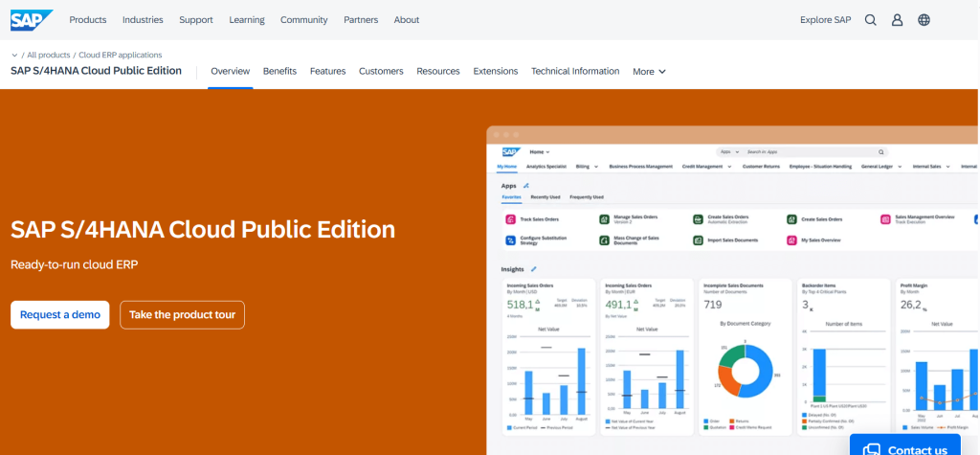The width and height of the screenshot is (980, 455).
Task: Click the Explore SAP link
Action: click(826, 20)
